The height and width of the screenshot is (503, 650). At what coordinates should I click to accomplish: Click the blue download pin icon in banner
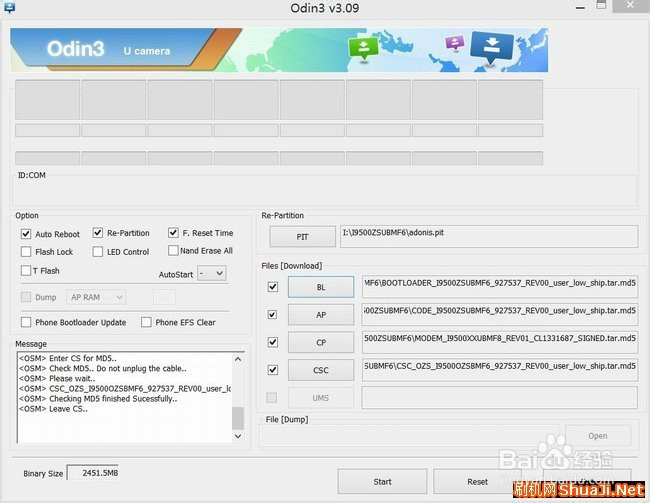(492, 48)
